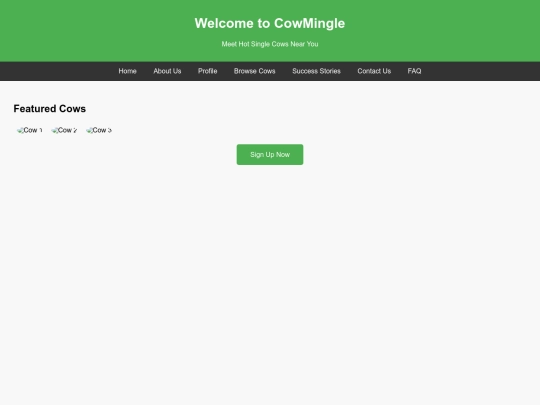Click the Welcome to CowMingle heading

coord(270,23)
